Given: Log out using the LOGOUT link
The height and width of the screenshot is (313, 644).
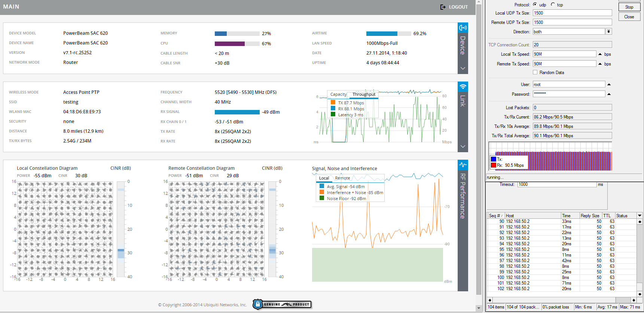Looking at the screenshot, I should 454,7.
